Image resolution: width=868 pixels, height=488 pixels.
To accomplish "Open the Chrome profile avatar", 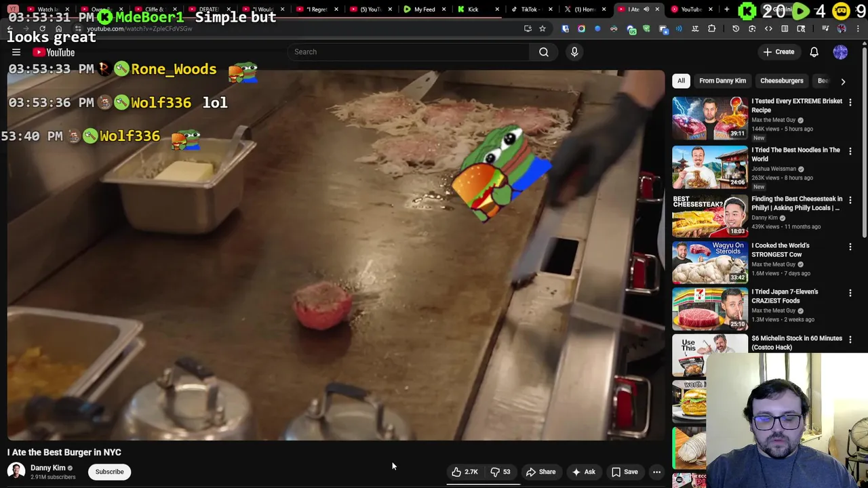I will [x=842, y=28].
